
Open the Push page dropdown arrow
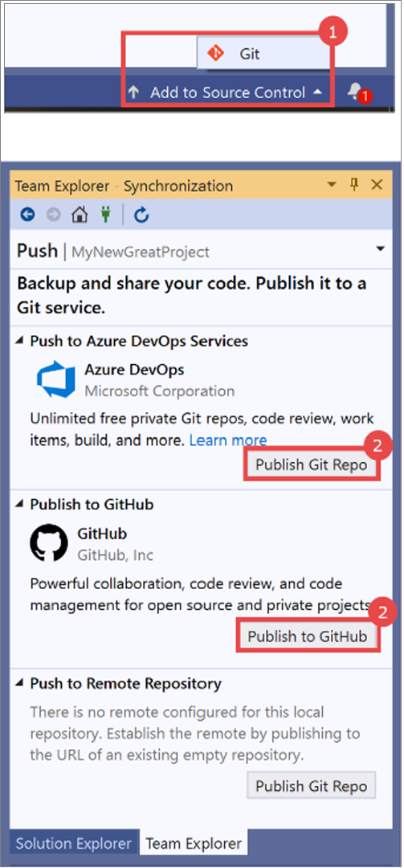[x=380, y=249]
